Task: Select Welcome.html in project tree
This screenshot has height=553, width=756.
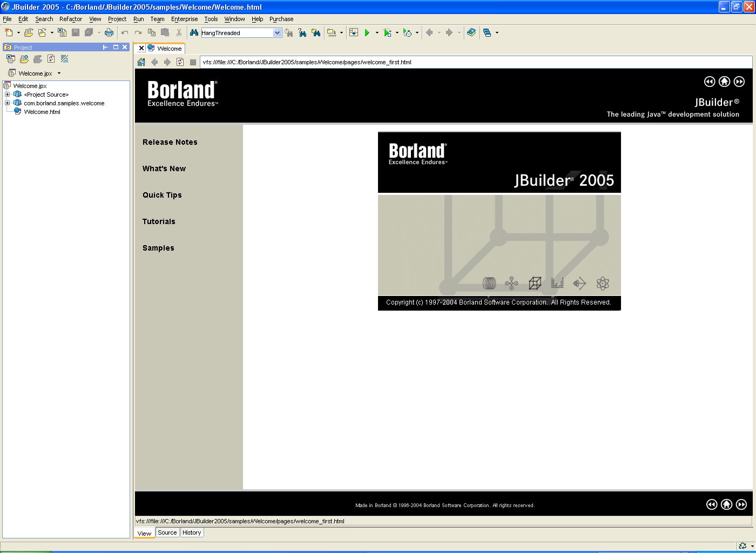Action: 42,112
